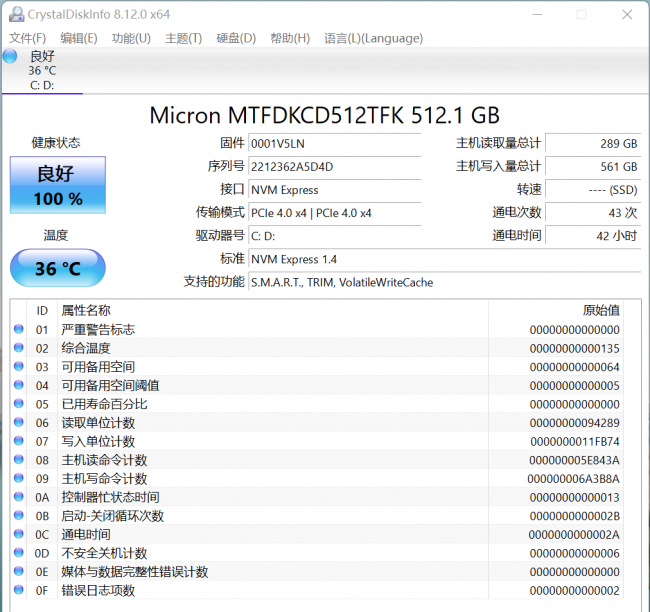
Task: Click the Micron MTFDKCD512TFK 512.1 GB title
Action: click(325, 115)
